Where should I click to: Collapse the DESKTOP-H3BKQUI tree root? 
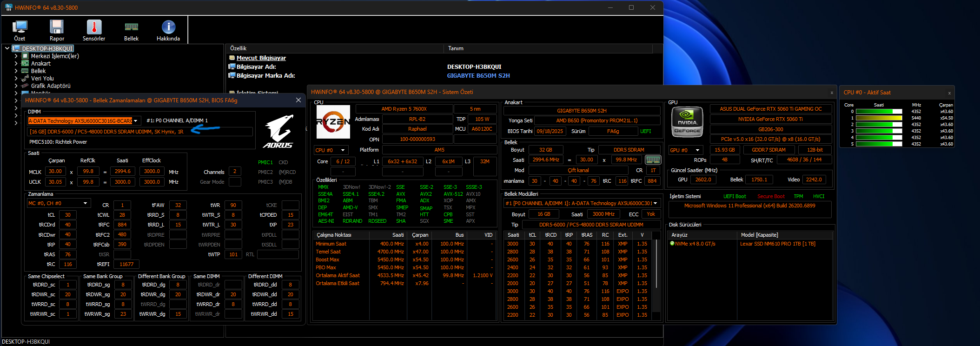(7, 48)
